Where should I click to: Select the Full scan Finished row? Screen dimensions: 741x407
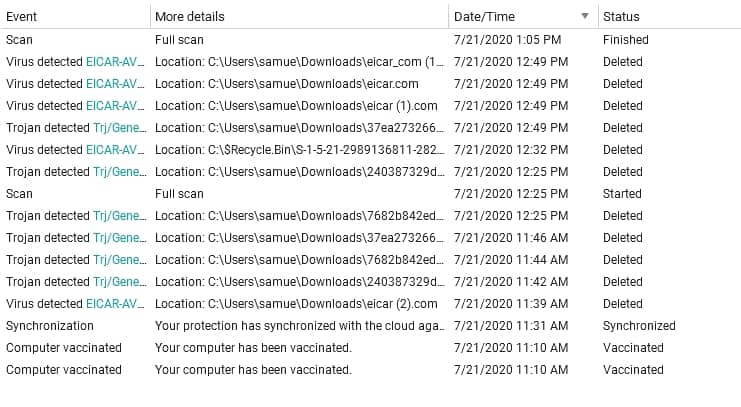point(370,40)
